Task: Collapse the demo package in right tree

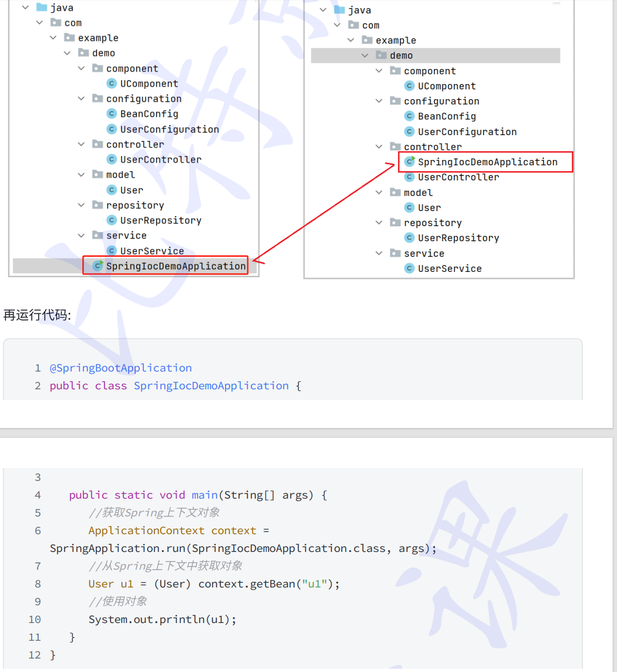Action: 364,55
